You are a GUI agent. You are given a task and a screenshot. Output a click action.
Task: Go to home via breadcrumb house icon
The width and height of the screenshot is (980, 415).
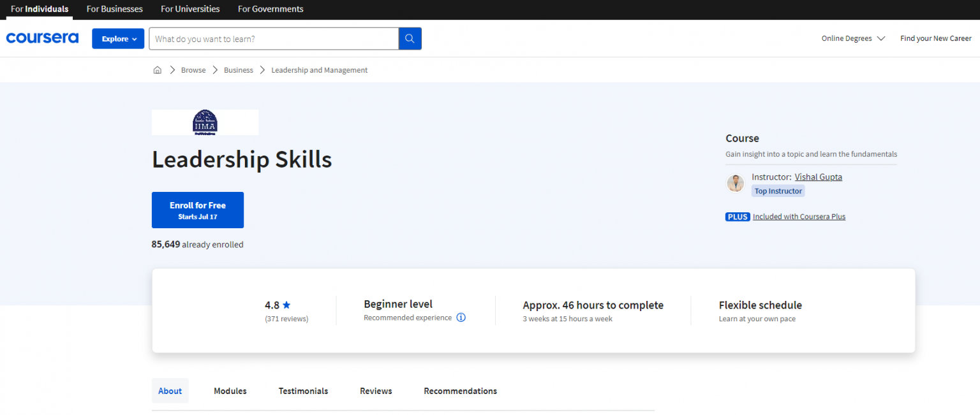(158, 70)
